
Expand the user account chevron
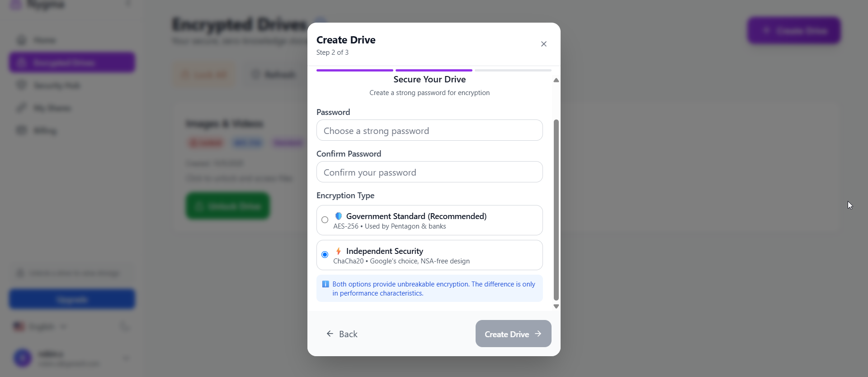click(126, 358)
